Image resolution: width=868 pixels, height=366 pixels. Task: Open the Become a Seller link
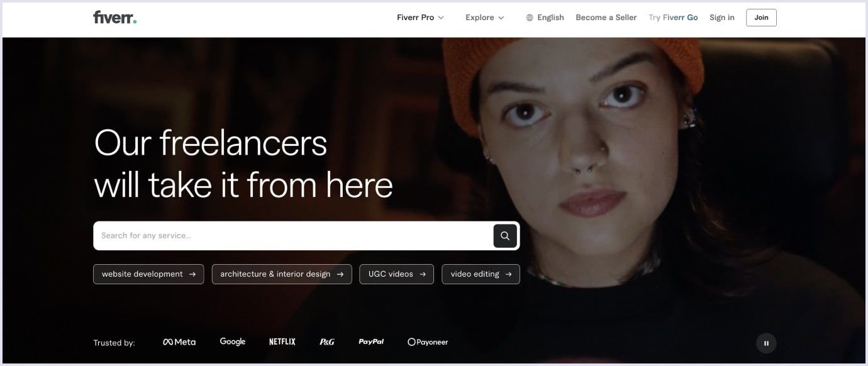(x=606, y=18)
